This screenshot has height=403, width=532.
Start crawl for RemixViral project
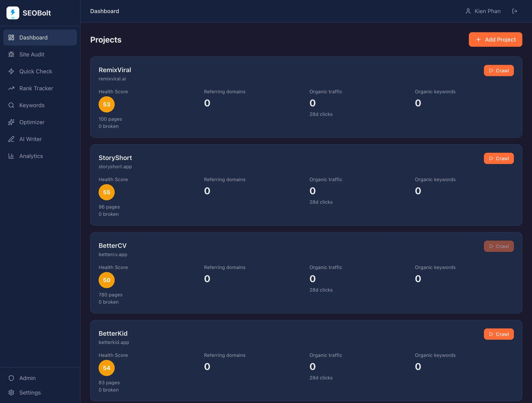(499, 70)
